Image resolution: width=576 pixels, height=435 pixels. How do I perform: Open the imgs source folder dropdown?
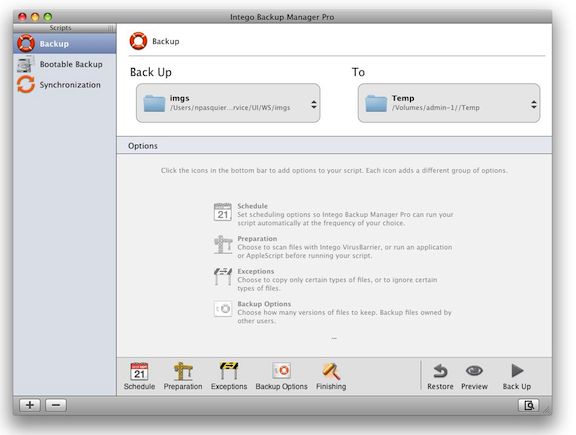pyautogui.click(x=228, y=103)
